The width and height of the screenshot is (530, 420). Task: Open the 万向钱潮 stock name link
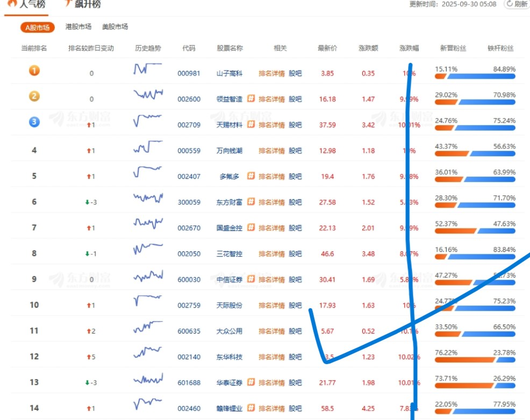coord(229,151)
